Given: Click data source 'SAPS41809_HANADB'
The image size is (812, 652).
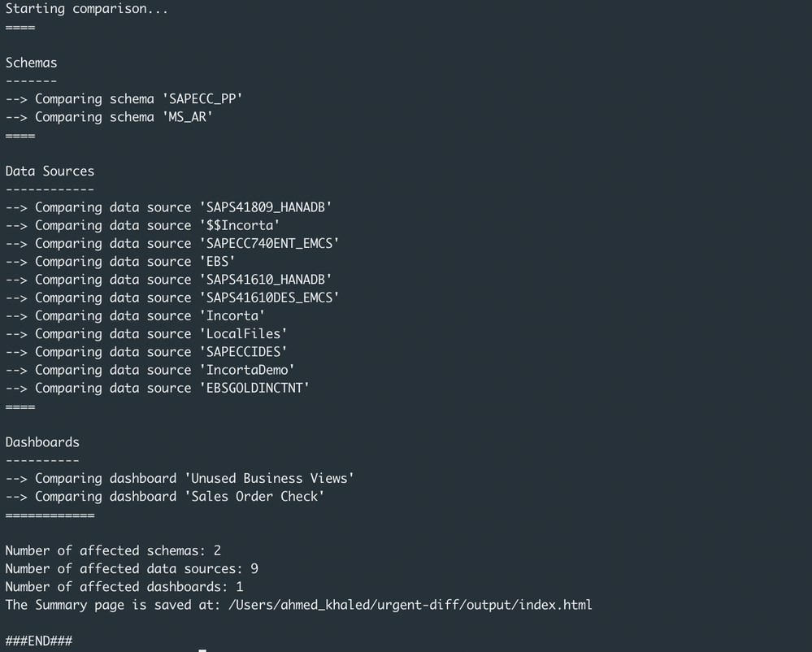Looking at the screenshot, I should tap(265, 207).
